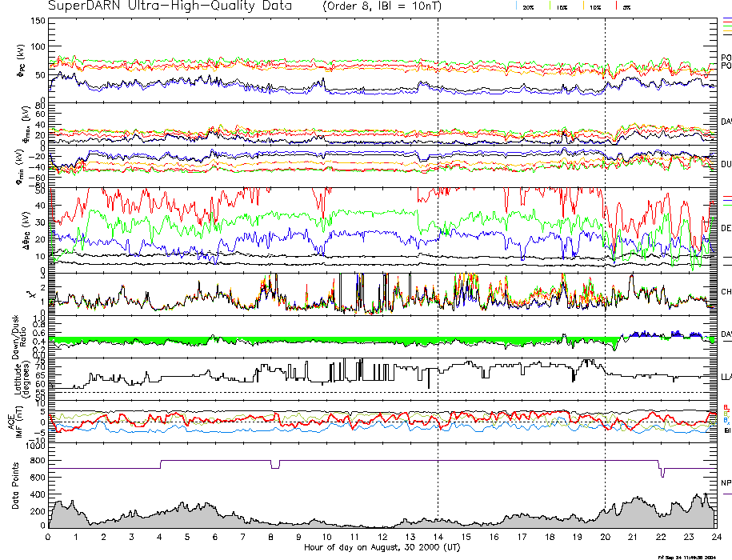The height and width of the screenshot is (560, 732).
Task: Click the purple NP line dip near hour 22
Action: point(662,470)
